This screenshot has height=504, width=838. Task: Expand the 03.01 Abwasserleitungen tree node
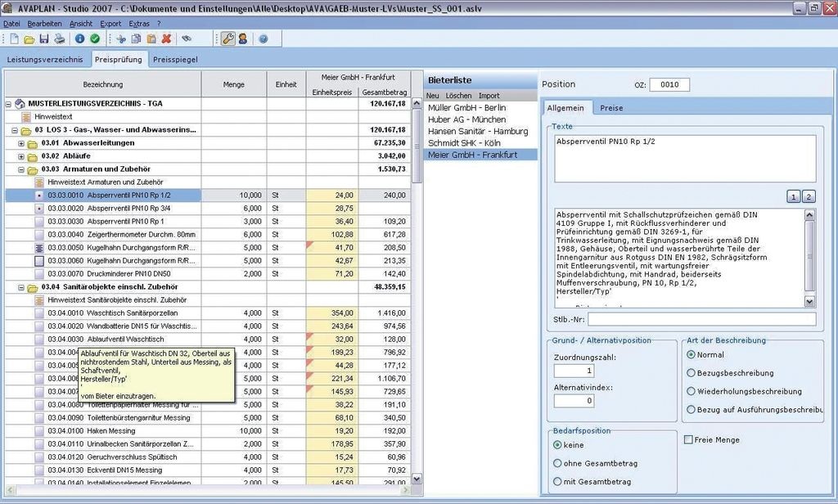pyautogui.click(x=21, y=143)
